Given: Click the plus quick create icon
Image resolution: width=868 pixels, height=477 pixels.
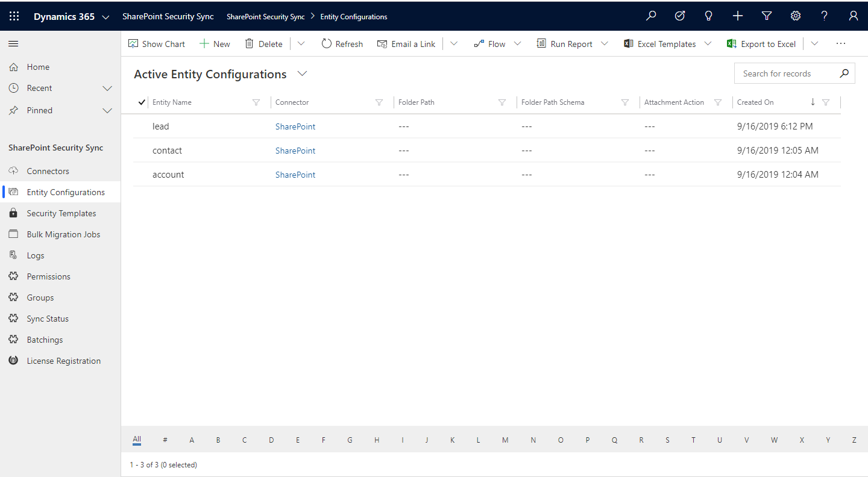Looking at the screenshot, I should click(x=738, y=16).
